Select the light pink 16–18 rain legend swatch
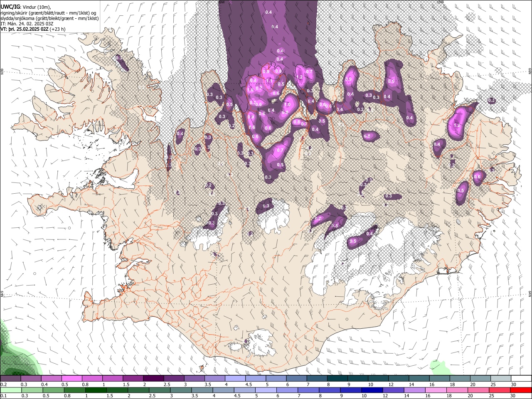Viewport: 532px width, 399px height. 435,390
